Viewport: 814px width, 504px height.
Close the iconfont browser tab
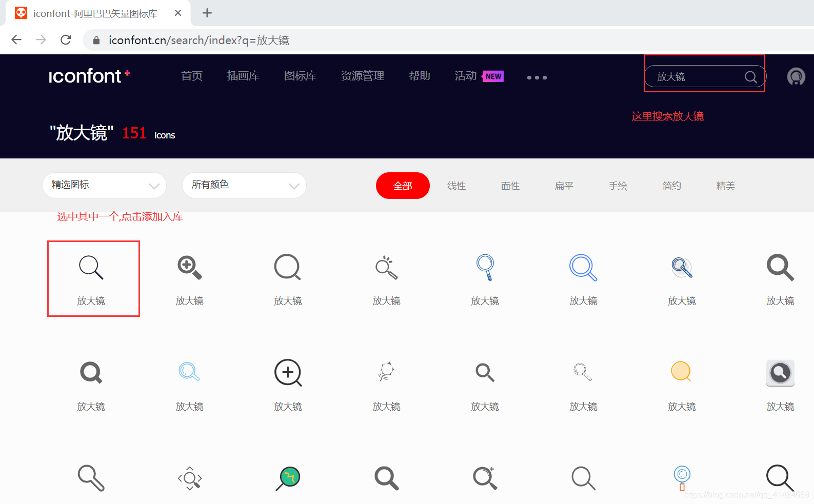[178, 13]
